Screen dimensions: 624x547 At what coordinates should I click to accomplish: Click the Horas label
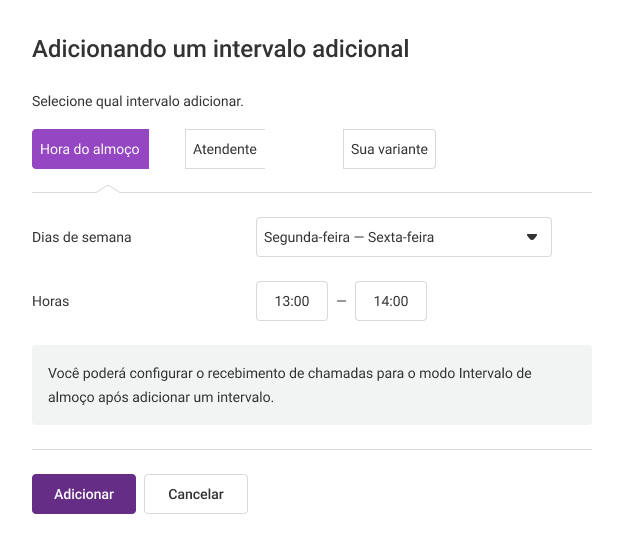[x=51, y=301]
